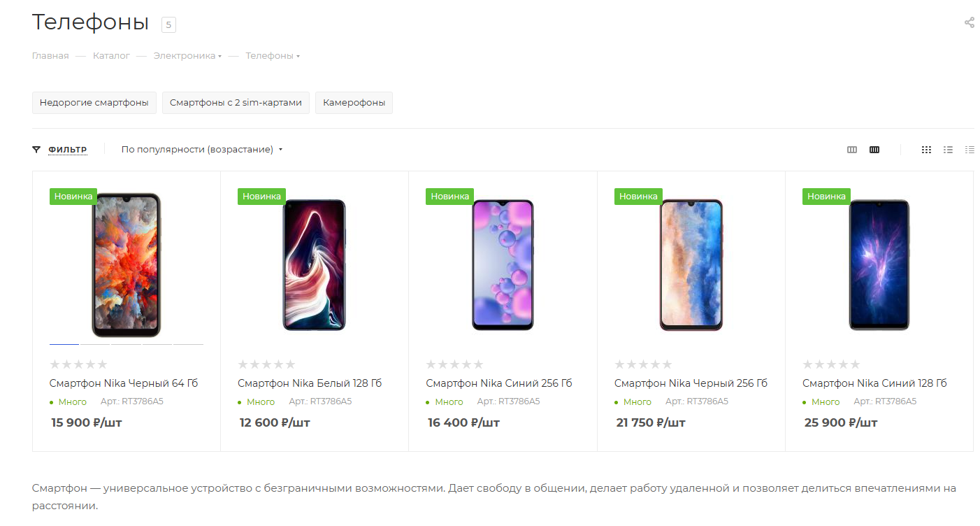Screen dimensions: 980x526
Task: Switch to compact table list view icon
Action: coord(970,150)
